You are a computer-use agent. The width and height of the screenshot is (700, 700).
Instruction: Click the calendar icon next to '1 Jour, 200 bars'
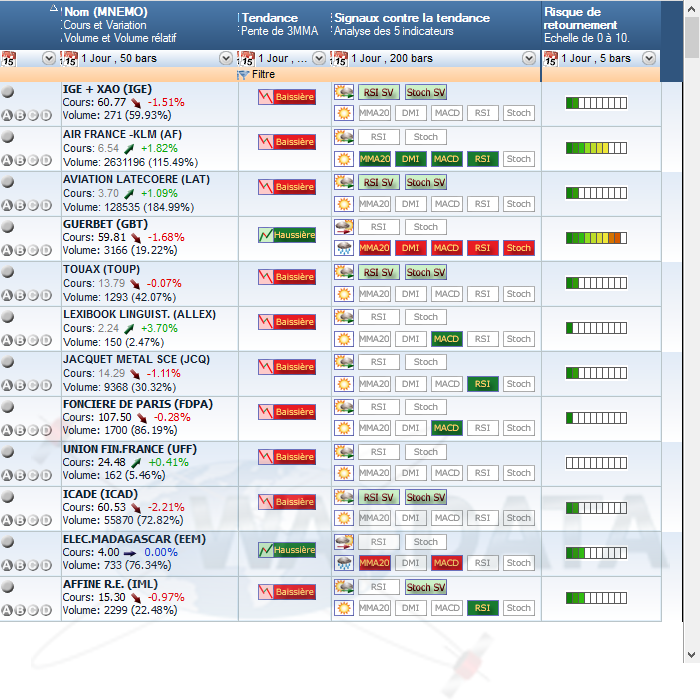tap(339, 58)
